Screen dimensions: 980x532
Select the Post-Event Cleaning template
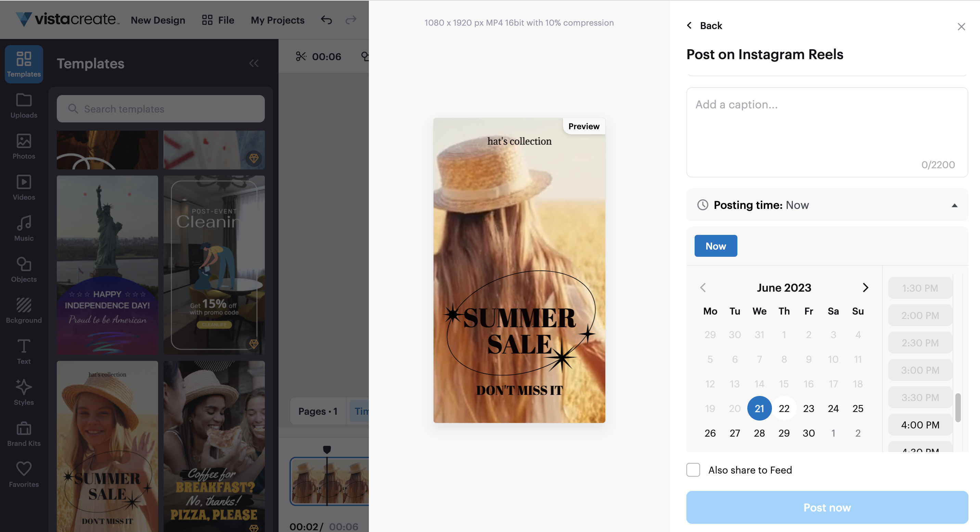pyautogui.click(x=214, y=265)
